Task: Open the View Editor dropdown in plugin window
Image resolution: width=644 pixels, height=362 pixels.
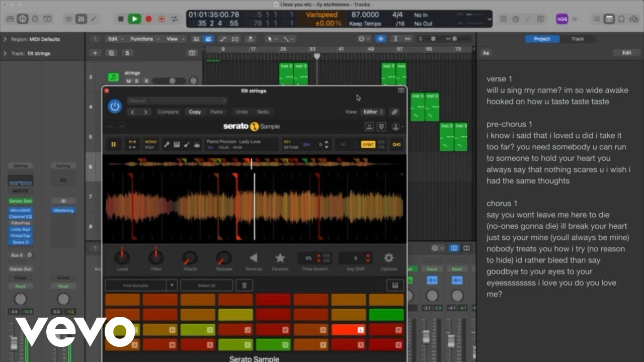Action: coord(373,112)
